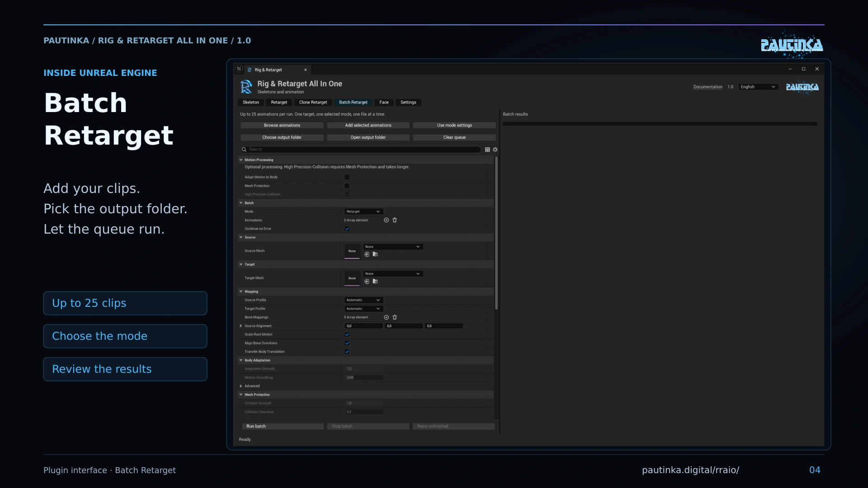Click the Run batch button
This screenshot has height=488, width=868.
282,427
